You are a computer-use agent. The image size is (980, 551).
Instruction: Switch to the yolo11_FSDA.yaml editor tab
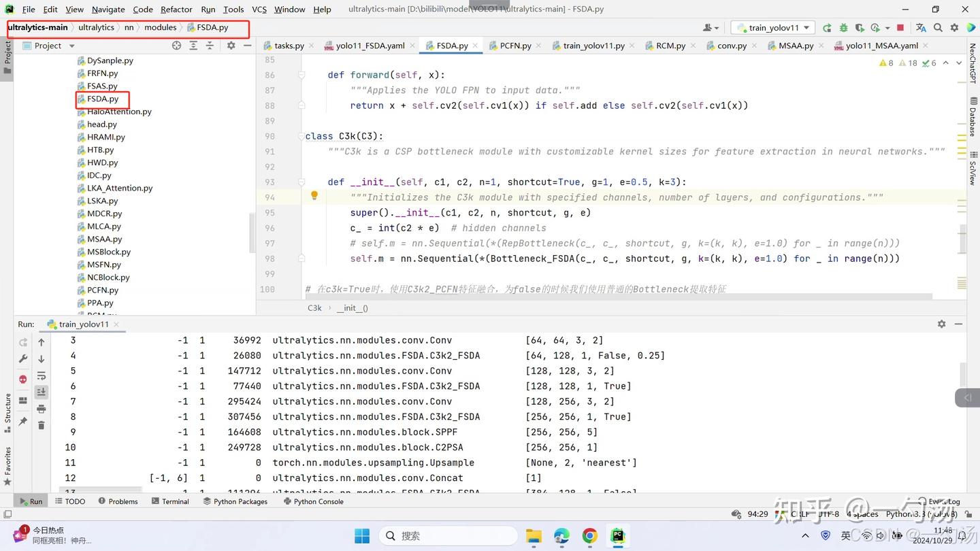point(370,46)
